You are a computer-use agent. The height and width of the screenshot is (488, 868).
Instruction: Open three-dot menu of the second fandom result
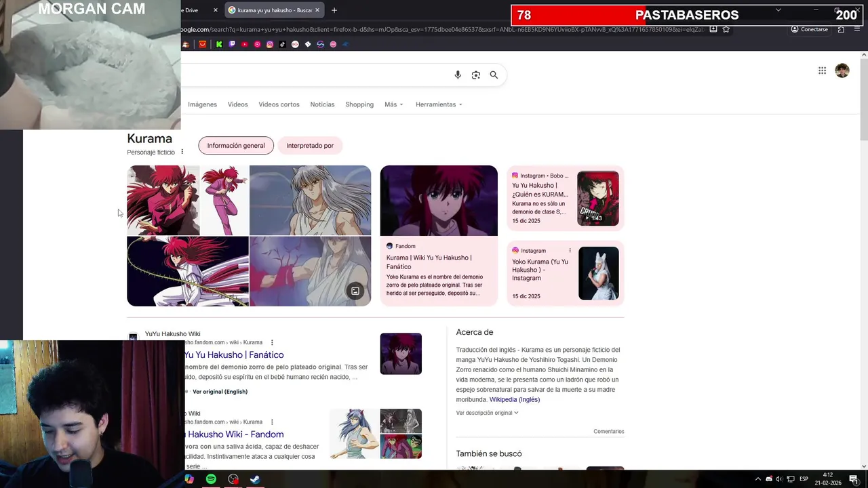(x=272, y=422)
